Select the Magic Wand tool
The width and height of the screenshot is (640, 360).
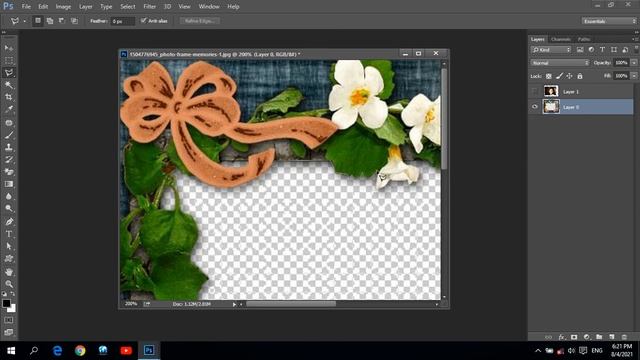[x=9, y=85]
